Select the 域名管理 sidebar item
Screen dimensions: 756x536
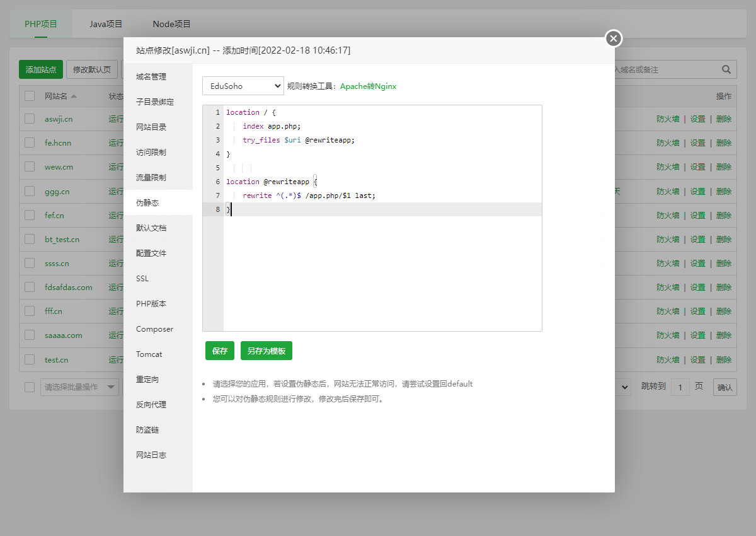[x=151, y=76]
